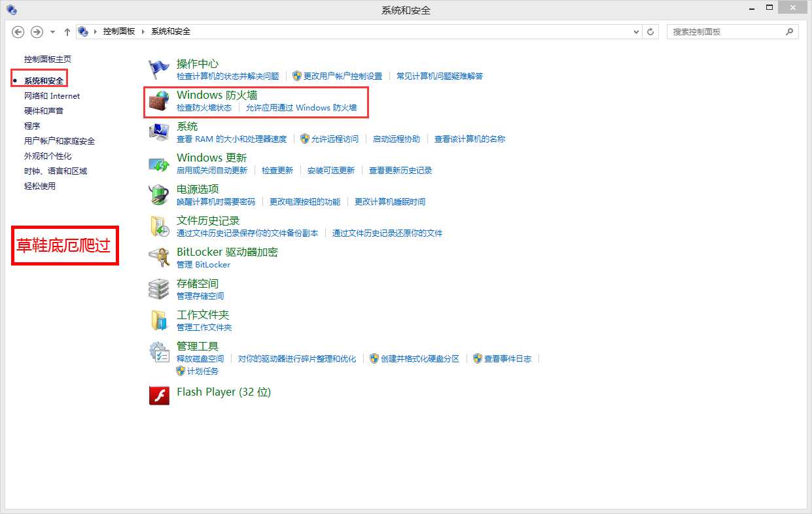812x514 pixels.
Task: Open the 操作中心 heading link
Action: click(x=198, y=63)
